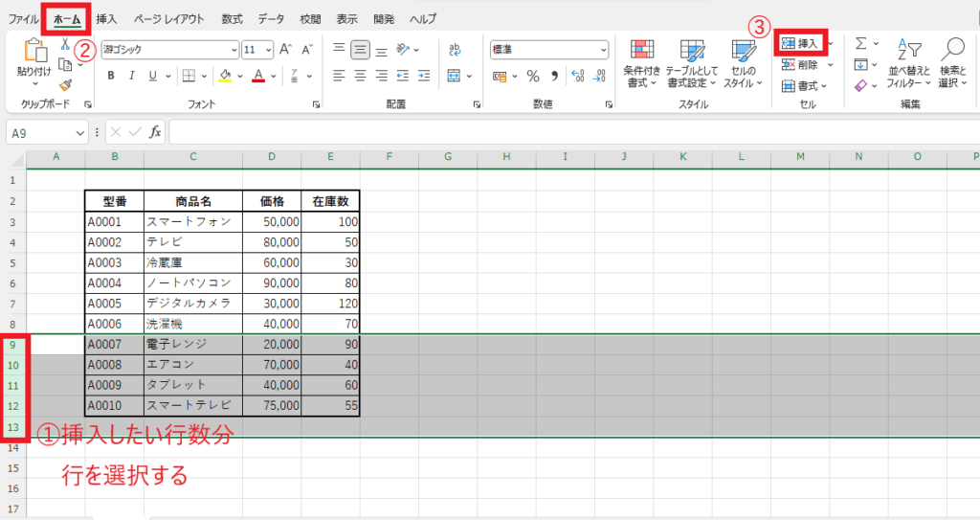This screenshot has width=980, height=520.
Task: Toggle Middle Align vertical alignment
Action: (x=360, y=50)
